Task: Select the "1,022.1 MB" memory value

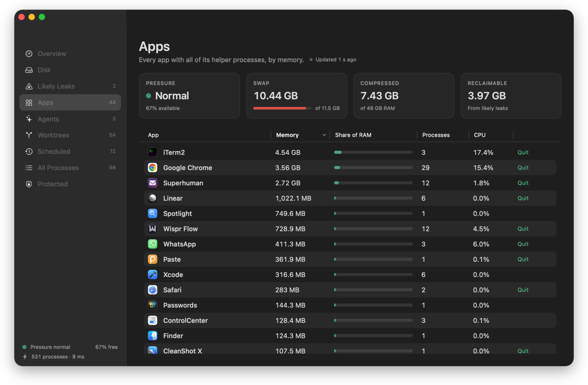Action: (x=293, y=198)
